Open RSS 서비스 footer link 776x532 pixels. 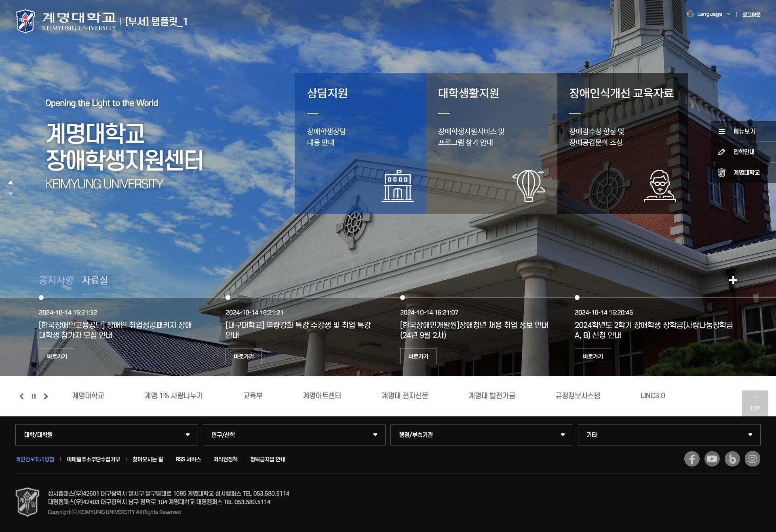[188, 459]
